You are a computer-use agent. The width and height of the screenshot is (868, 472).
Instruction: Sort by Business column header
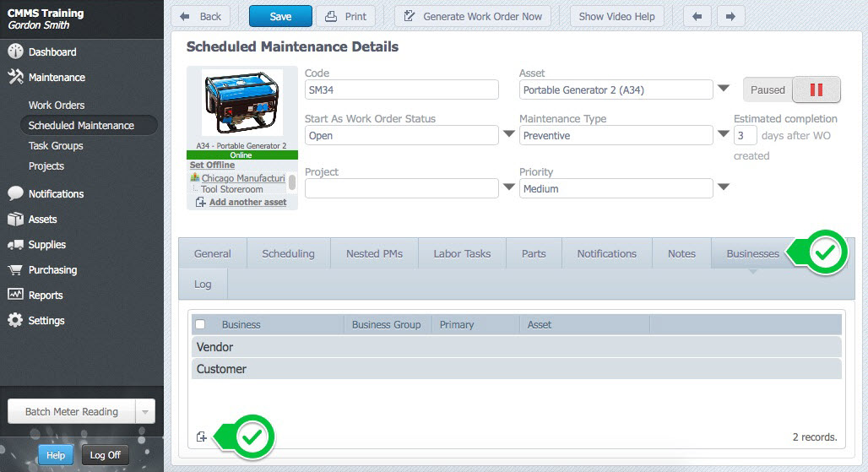(x=241, y=325)
